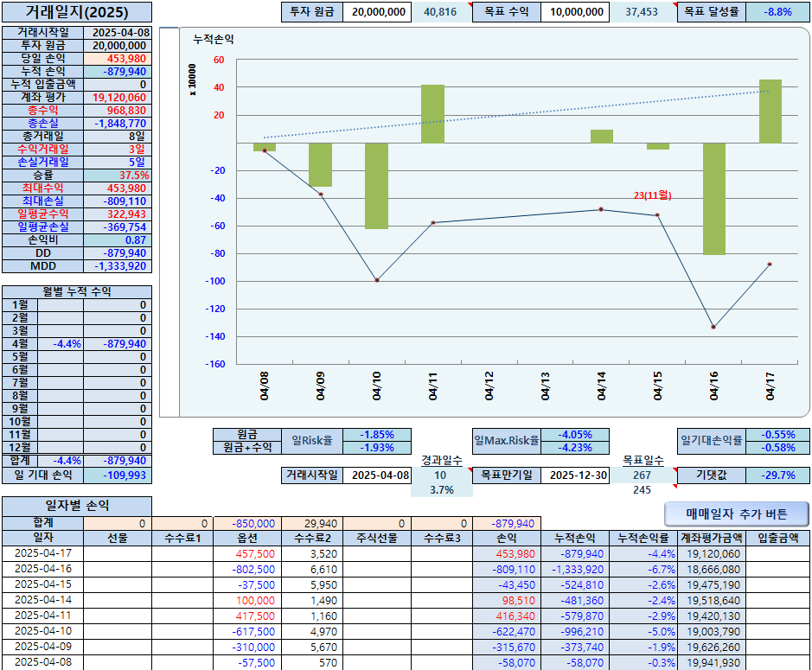Select the cell showing 37,453

pyautogui.click(x=643, y=12)
